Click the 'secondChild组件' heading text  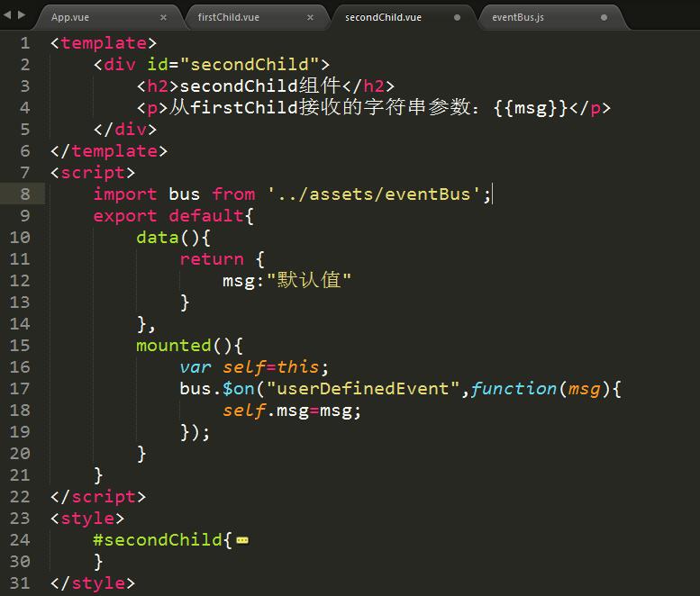pyautogui.click(x=260, y=86)
